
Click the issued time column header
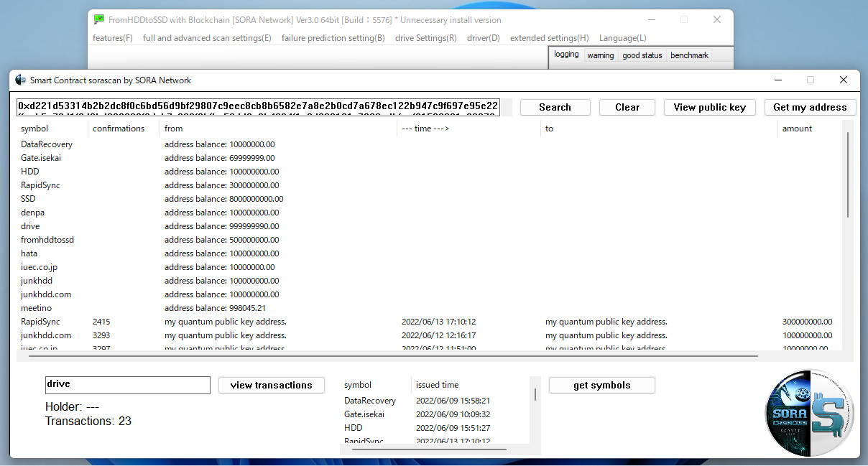(x=470, y=385)
